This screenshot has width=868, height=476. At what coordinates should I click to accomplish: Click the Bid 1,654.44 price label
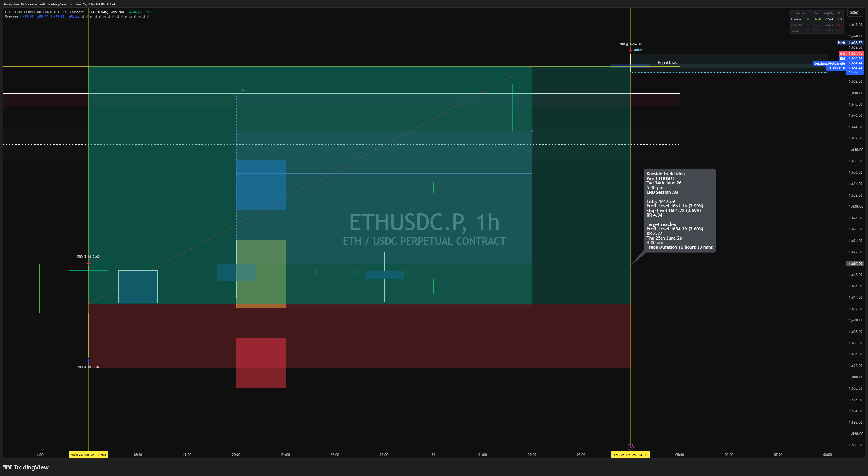pos(851,58)
